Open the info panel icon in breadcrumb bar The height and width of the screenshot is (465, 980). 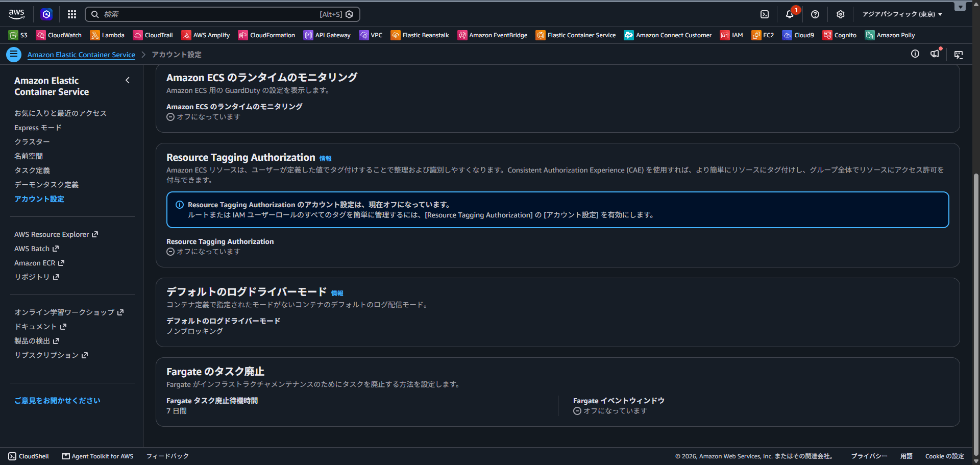tap(915, 54)
